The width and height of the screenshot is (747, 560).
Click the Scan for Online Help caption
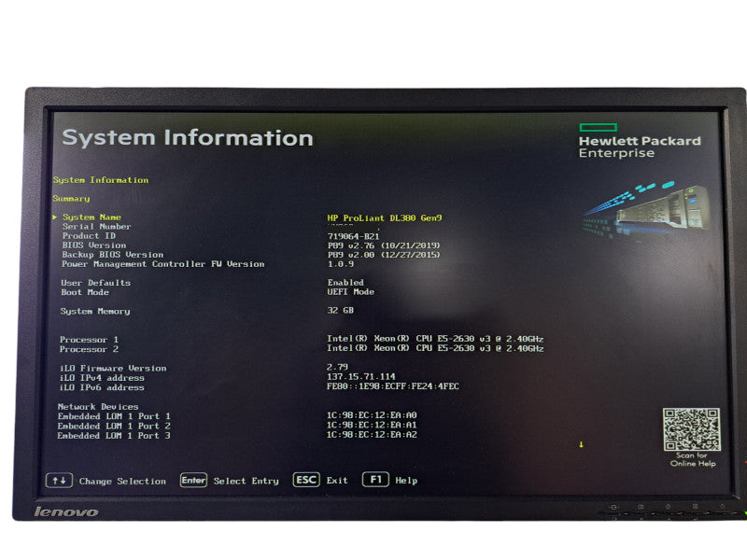[693, 459]
